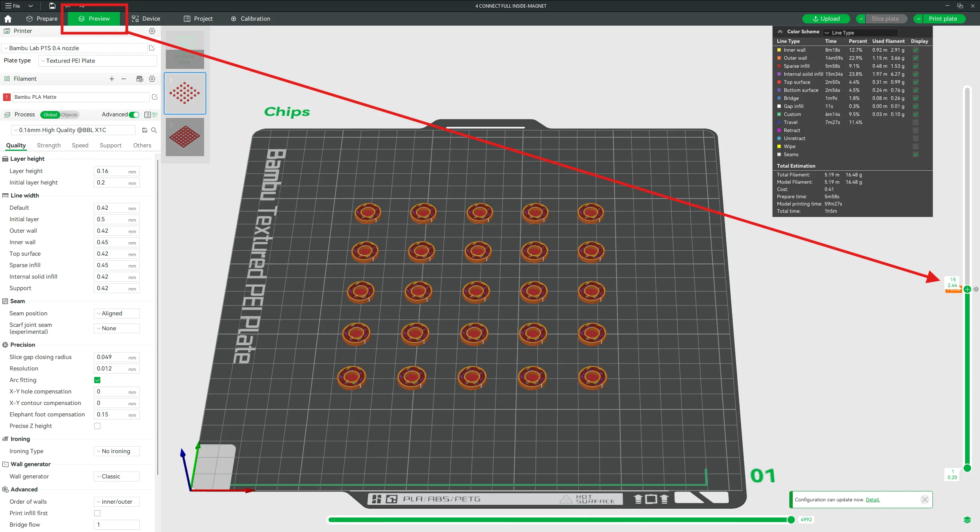The height and width of the screenshot is (532, 980).
Task: Search process settings with magnifier icon
Action: (154, 130)
